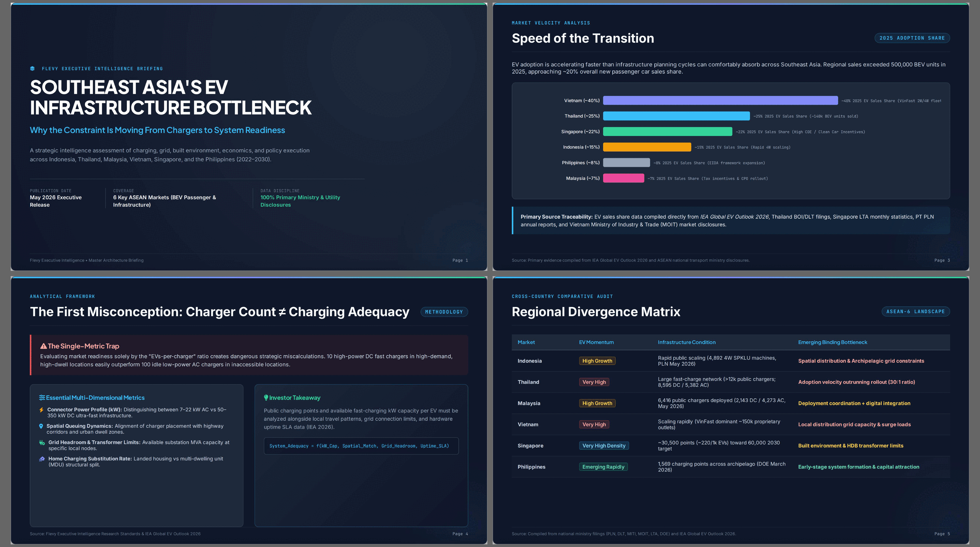This screenshot has height=547, width=980.
Task: Click the 2025 ADOPTION SHARE badge
Action: [x=912, y=38]
